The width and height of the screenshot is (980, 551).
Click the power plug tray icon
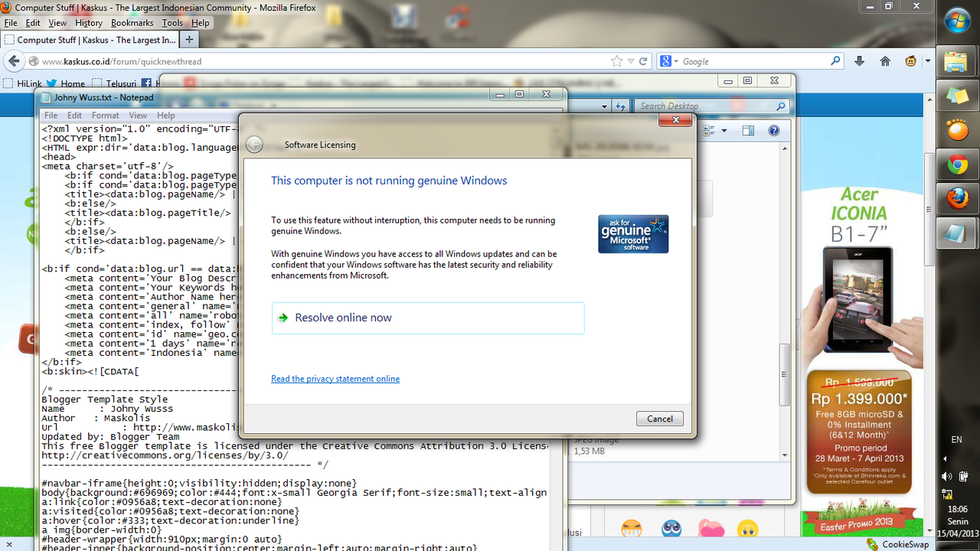click(964, 476)
